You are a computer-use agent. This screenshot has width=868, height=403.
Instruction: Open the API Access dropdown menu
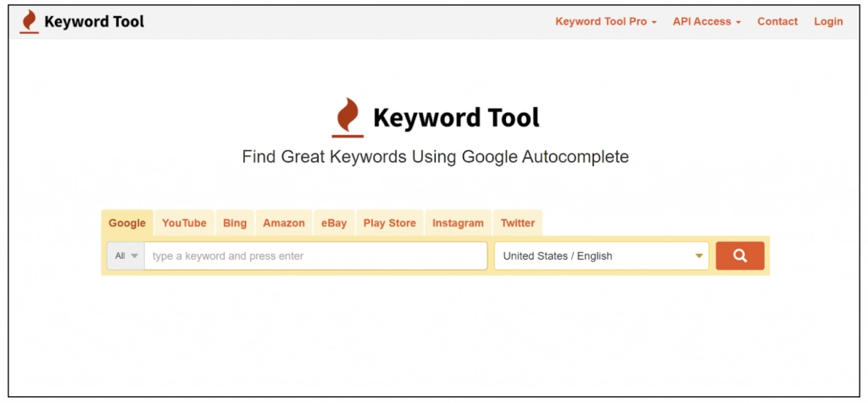[x=706, y=22]
